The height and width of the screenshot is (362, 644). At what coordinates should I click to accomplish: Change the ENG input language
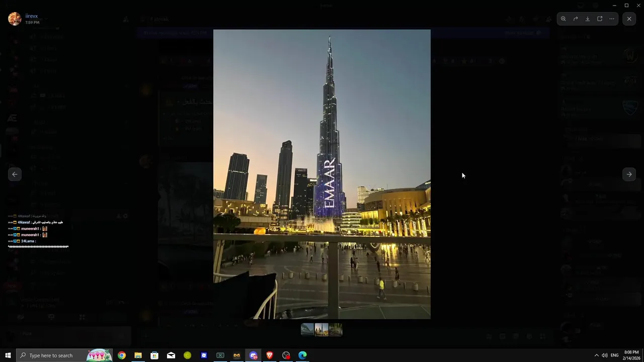(x=614, y=355)
